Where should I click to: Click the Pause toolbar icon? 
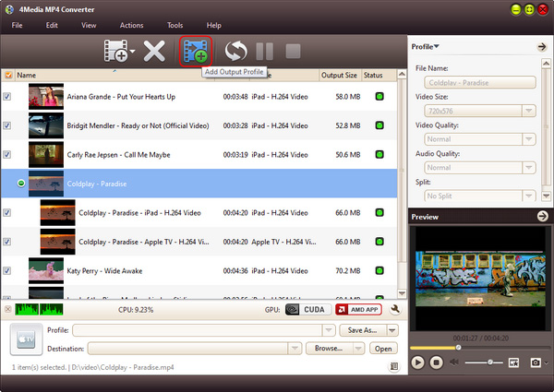tap(265, 51)
